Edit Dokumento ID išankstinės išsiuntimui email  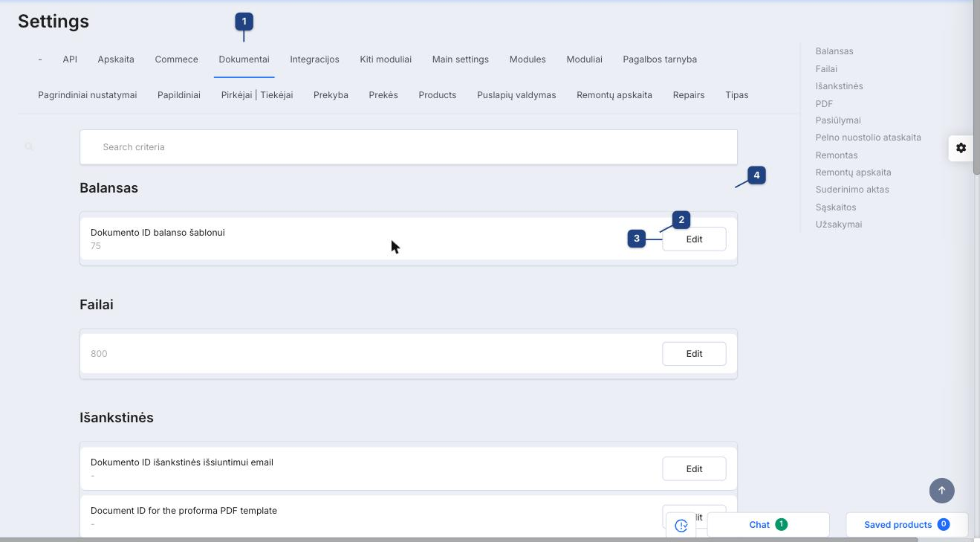[694, 469]
